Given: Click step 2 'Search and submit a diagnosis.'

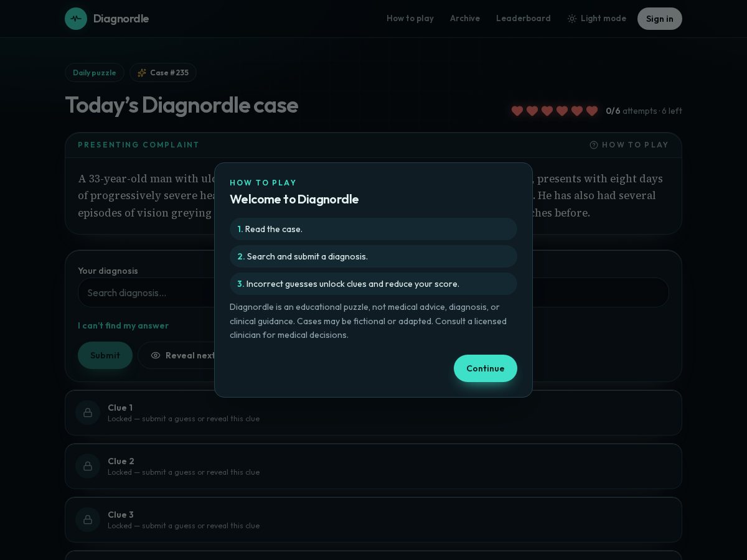Looking at the screenshot, I should tap(374, 256).
